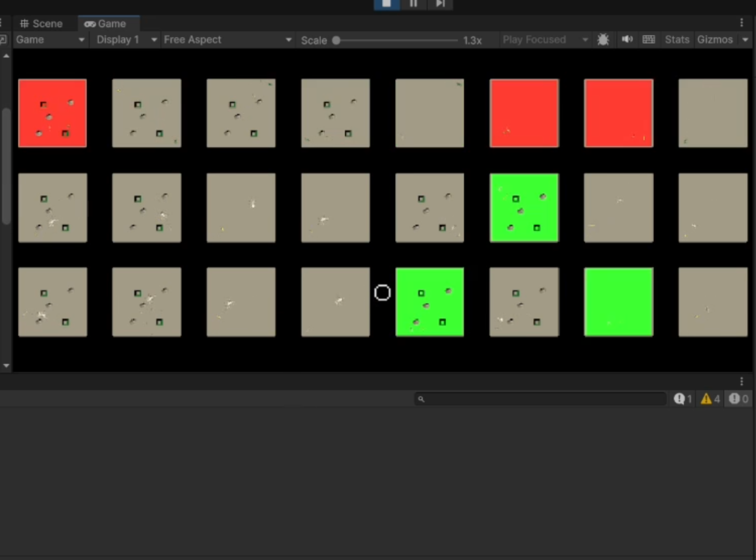This screenshot has width=756, height=560.
Task: Stop play mode with the highlighted Play button
Action: (387, 4)
